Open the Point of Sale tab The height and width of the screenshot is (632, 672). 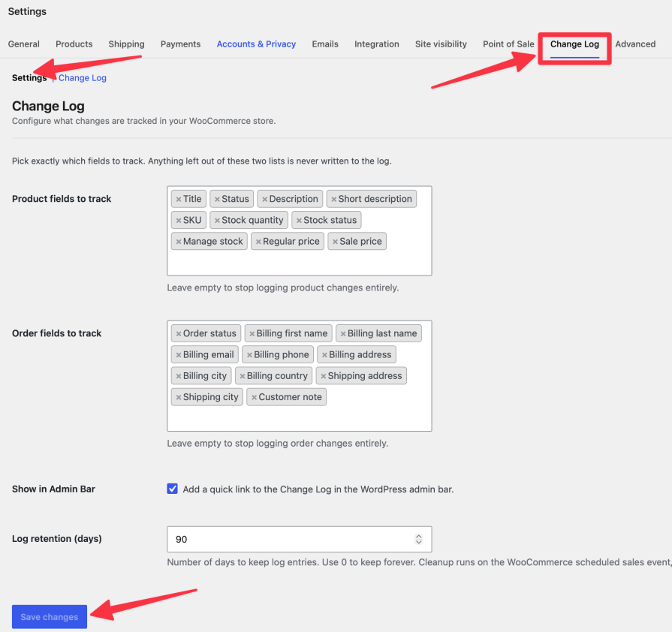click(x=508, y=44)
